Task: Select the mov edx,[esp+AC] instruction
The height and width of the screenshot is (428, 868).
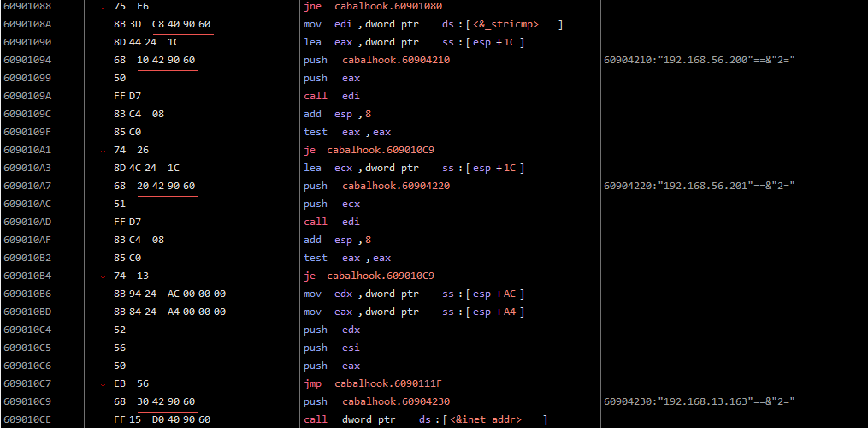Action: coord(413,294)
